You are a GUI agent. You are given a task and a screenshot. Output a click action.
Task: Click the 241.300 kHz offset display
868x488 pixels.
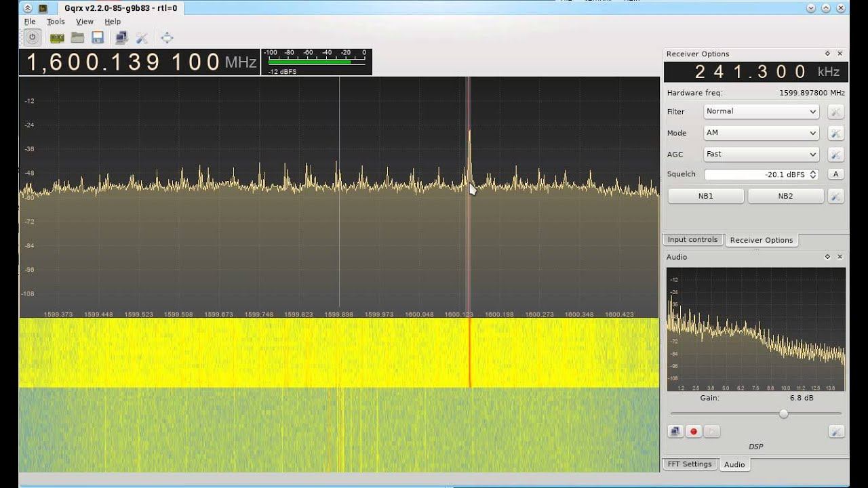click(755, 72)
